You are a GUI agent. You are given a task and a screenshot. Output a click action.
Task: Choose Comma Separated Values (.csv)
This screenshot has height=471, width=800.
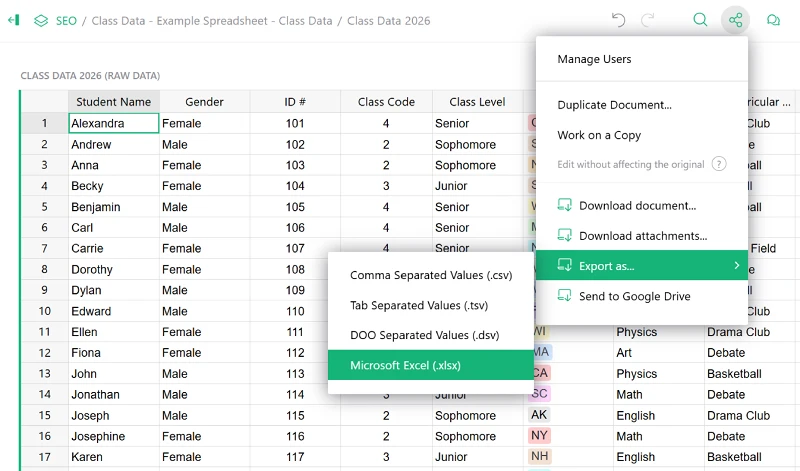417,275
